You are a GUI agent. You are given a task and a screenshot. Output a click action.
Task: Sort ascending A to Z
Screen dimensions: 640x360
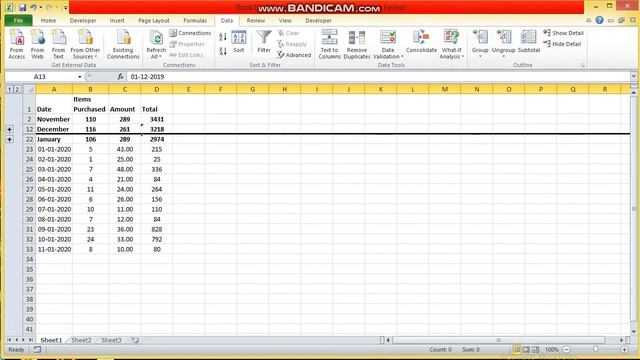click(223, 37)
